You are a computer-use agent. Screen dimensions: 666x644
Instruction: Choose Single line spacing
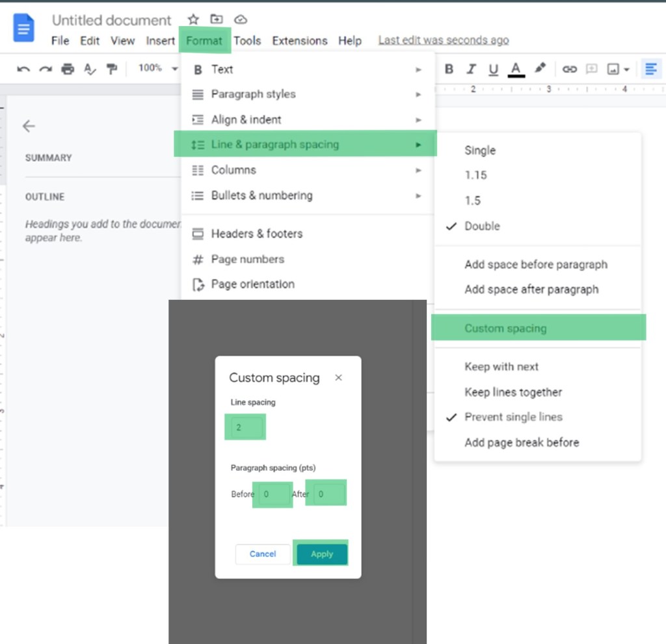coord(480,150)
